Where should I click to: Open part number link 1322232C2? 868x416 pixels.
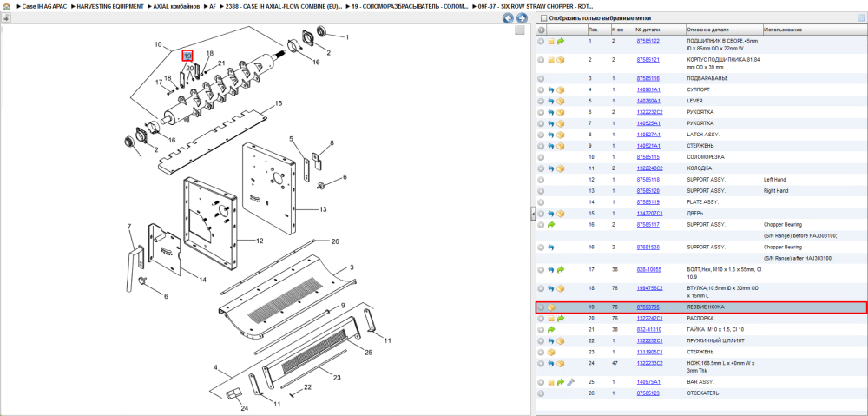click(x=649, y=112)
